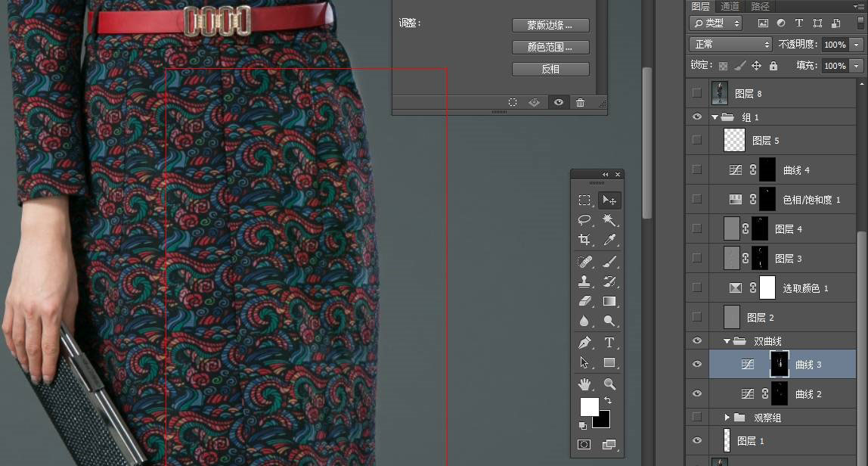This screenshot has height=466, width=868.
Task: Open the blend mode 正常 dropdown
Action: click(730, 45)
